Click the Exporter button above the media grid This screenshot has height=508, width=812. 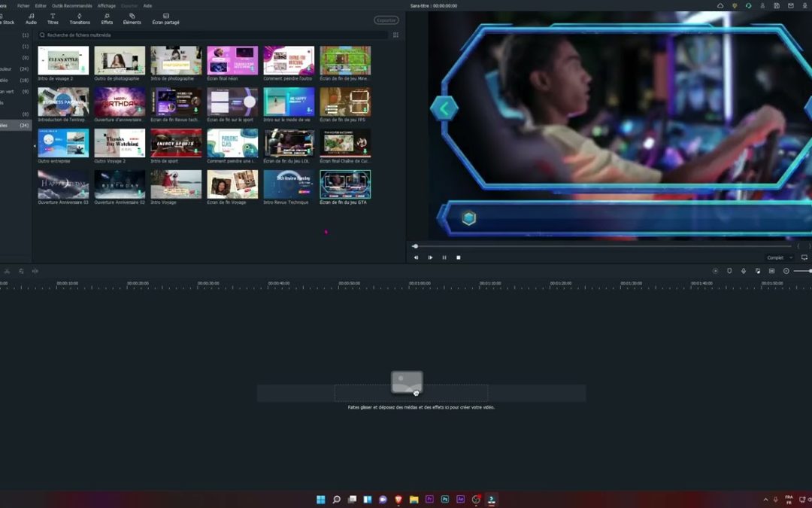(x=386, y=20)
